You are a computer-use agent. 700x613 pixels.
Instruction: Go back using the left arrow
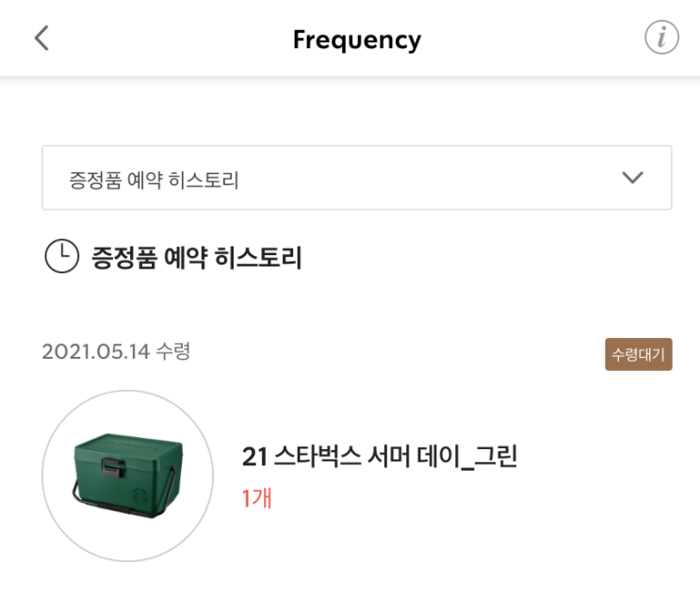tap(41, 38)
